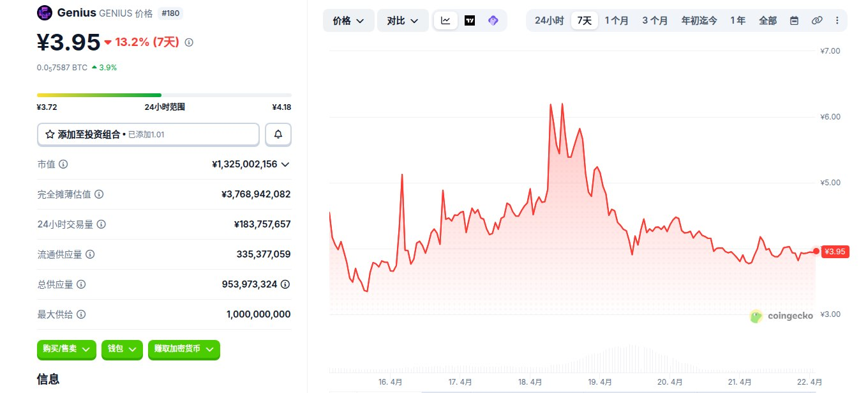Click 0.0₅7587 BTC price text
Viewport: 868px width, 393px height.
tap(62, 67)
